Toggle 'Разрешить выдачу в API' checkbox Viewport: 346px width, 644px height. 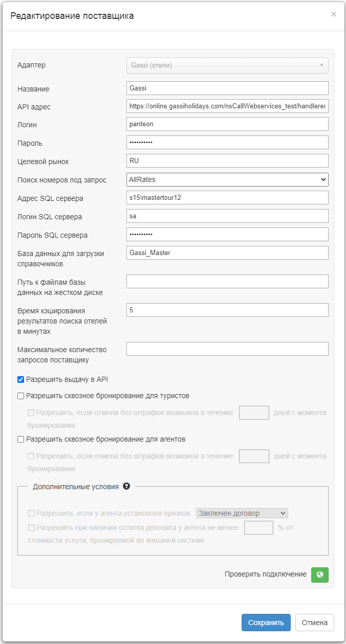(21, 379)
